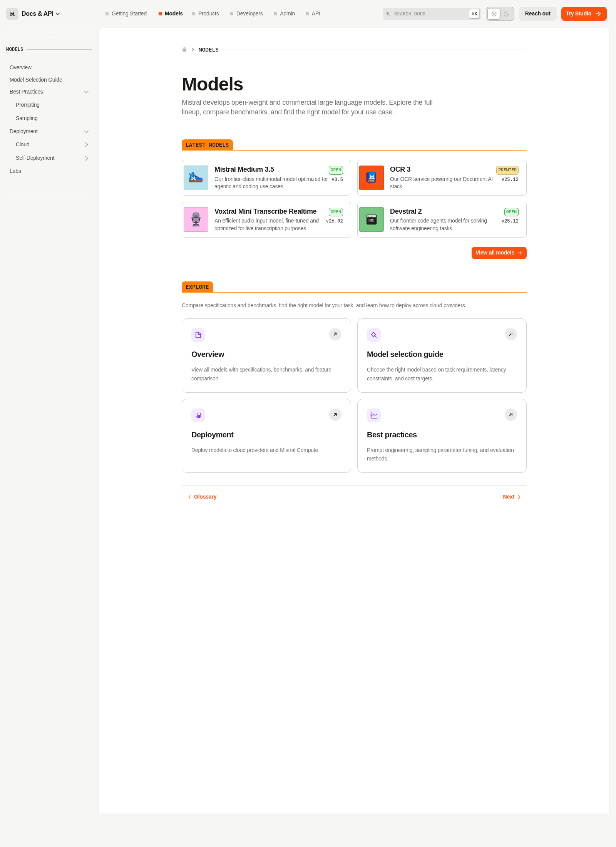Image resolution: width=616 pixels, height=847 pixels.
Task: Click the LATEST MODELS section label
Action: click(207, 145)
